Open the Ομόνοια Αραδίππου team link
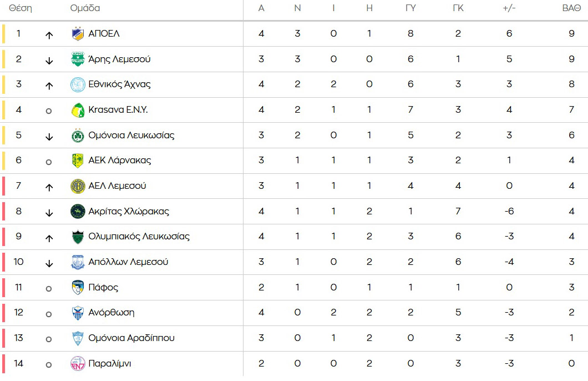This screenshot has width=588, height=381. pyautogui.click(x=131, y=338)
